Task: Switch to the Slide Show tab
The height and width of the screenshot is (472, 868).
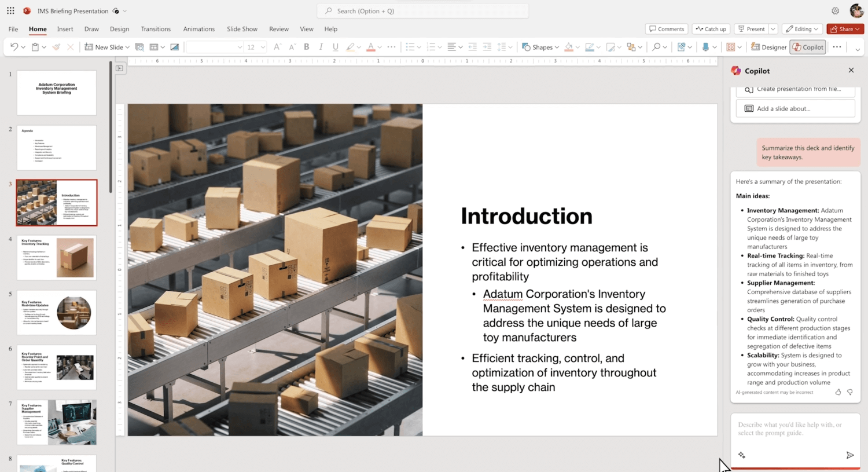Action: point(242,29)
